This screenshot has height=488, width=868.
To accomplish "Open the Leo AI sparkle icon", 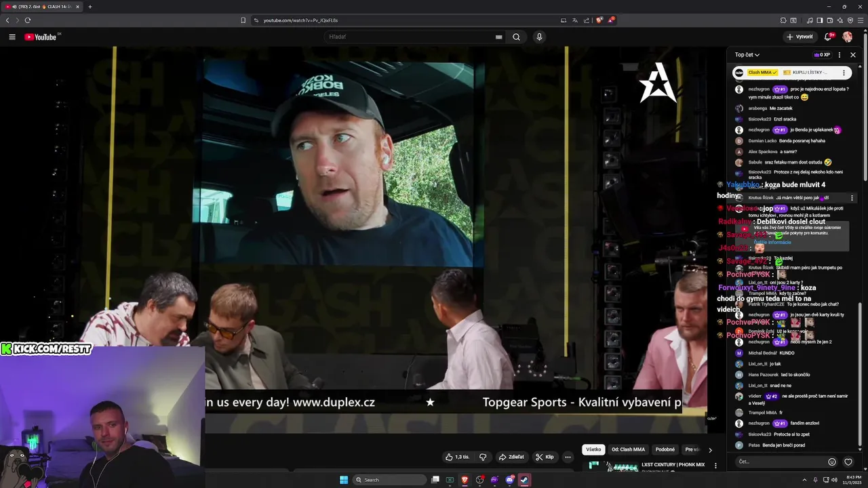I will [840, 20].
